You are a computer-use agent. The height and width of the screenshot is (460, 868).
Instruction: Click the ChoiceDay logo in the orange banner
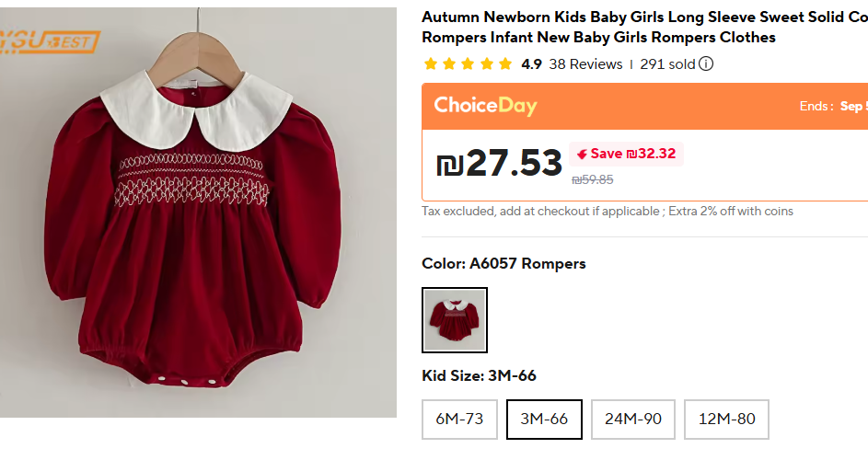[x=485, y=106]
